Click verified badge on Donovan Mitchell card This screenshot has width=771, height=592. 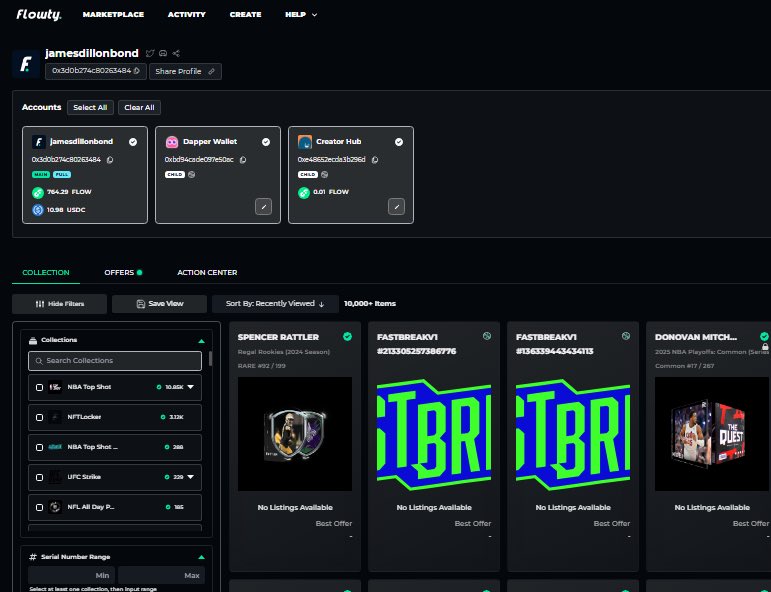764,336
